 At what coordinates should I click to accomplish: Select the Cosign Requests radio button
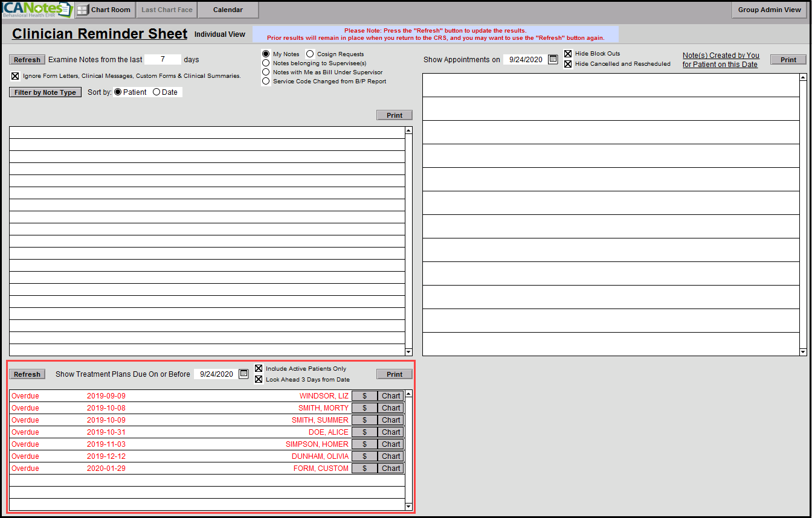[310, 54]
